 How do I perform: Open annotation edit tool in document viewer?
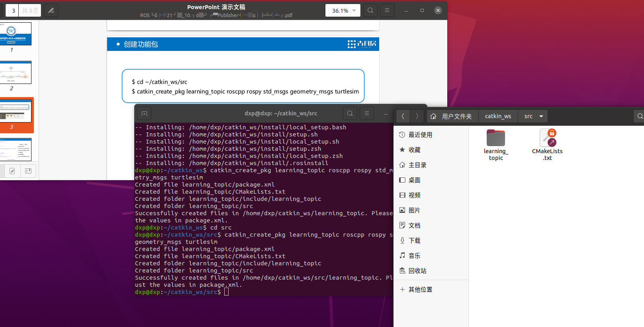51,10
